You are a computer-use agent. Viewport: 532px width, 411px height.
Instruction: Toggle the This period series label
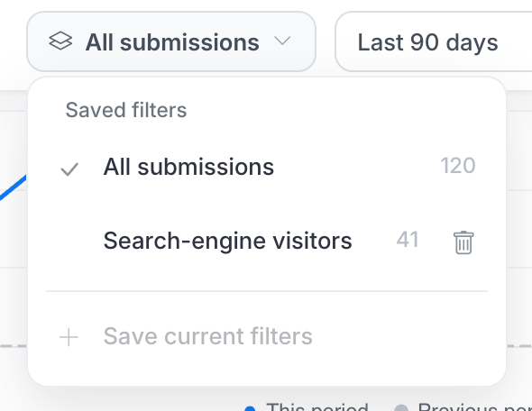pyautogui.click(x=316, y=406)
